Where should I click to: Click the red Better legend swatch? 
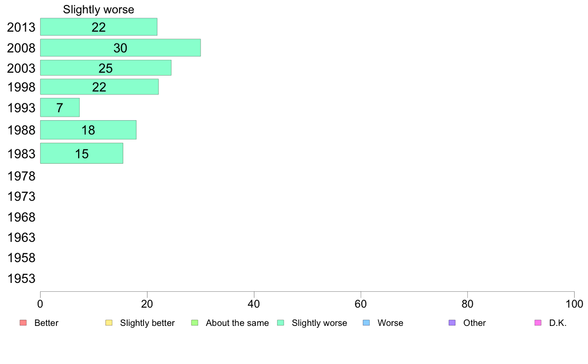point(23,323)
